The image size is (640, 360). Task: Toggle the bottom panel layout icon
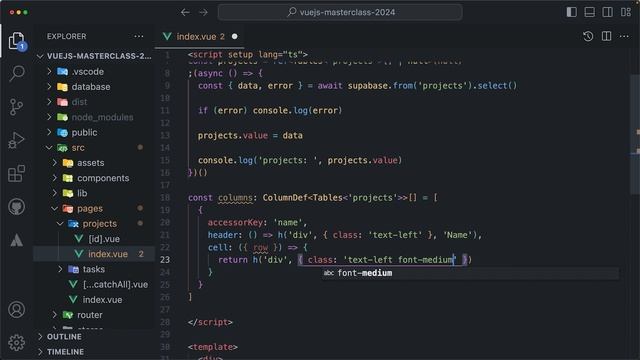[589, 12]
